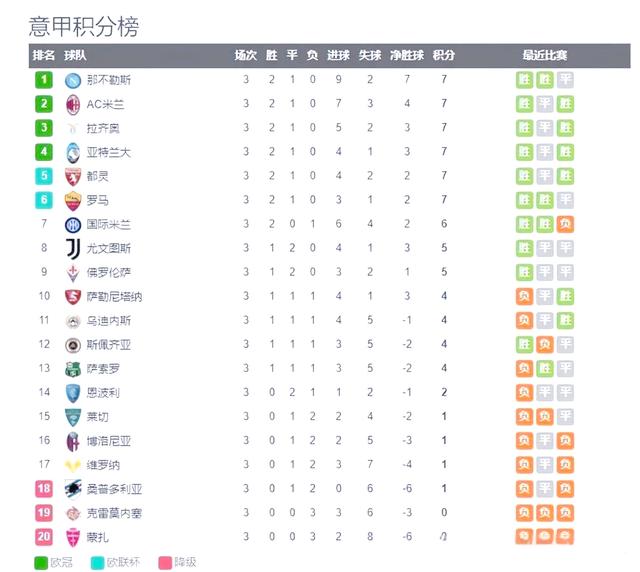Screen dimensions: 640x572
Task: Click the Napoli club crest icon
Action: pyautogui.click(x=73, y=80)
